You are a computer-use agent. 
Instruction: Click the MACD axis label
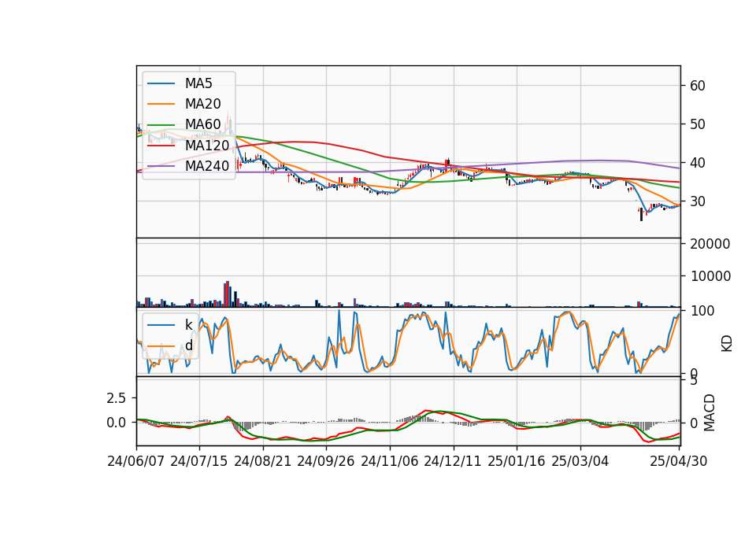(x=710, y=413)
